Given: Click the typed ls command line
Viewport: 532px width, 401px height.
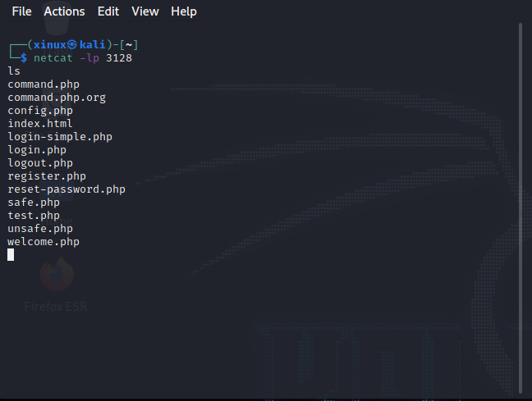Looking at the screenshot, I should pos(14,71).
